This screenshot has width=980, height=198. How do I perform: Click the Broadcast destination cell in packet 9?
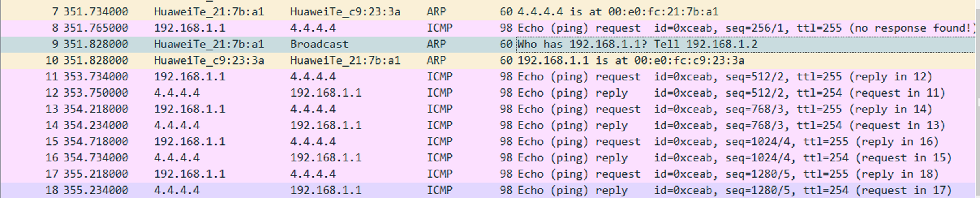pos(319,44)
